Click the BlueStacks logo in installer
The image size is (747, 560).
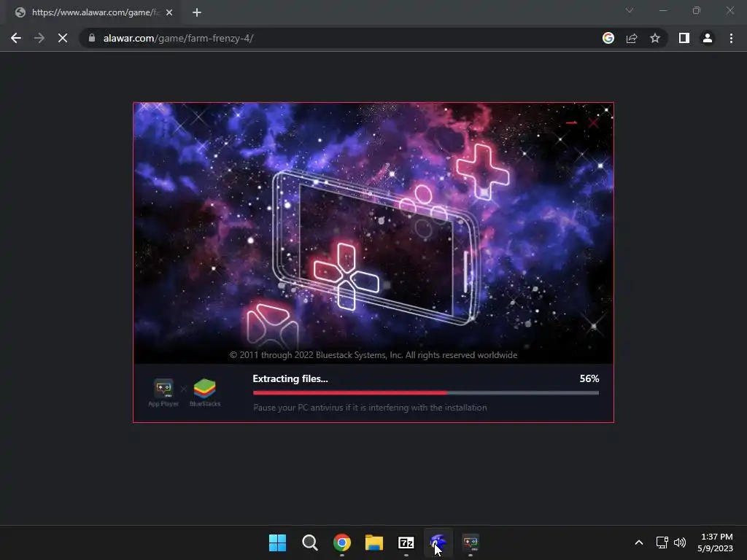click(205, 393)
